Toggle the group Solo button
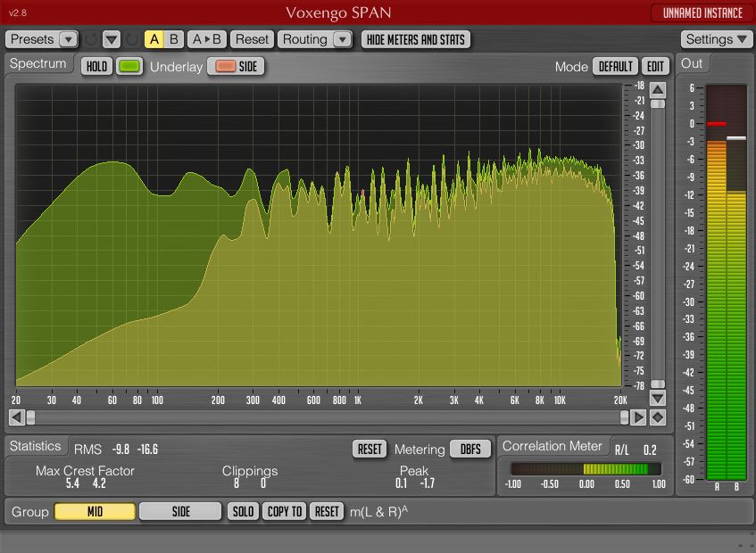Viewport: 756px width, 553px height. tap(243, 512)
